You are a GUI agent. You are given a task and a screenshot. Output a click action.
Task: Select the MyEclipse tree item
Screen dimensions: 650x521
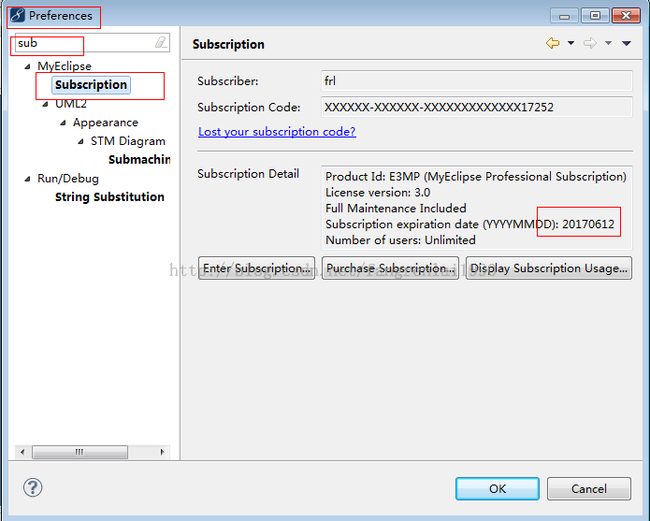[x=64, y=66]
